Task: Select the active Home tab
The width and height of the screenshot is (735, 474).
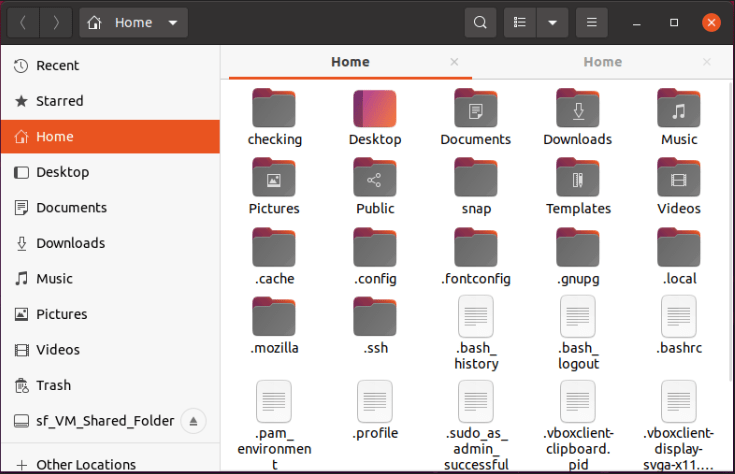Action: point(350,62)
